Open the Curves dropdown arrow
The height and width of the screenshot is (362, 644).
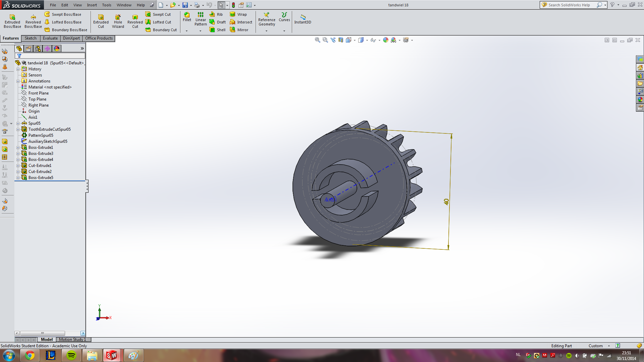[x=284, y=31]
